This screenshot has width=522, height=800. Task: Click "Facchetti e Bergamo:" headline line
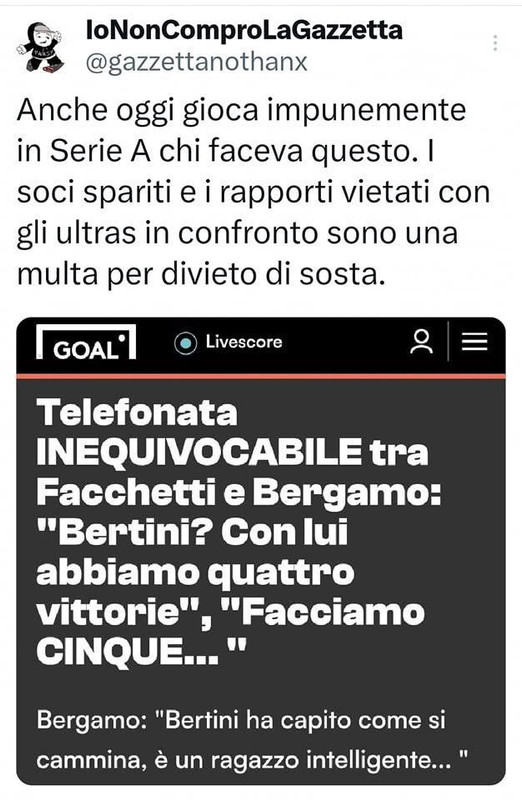239,492
